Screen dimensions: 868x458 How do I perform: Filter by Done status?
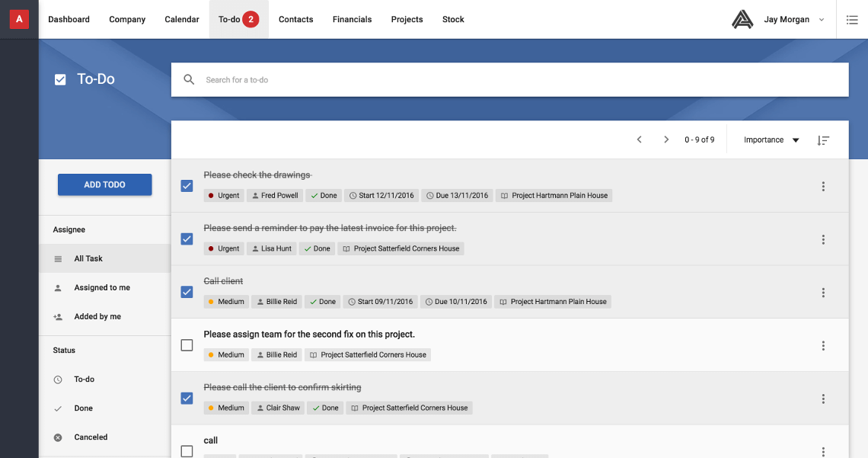[104, 408]
